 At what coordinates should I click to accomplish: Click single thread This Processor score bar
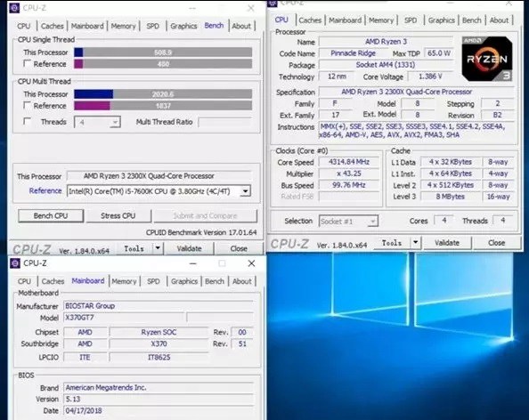click(163, 52)
